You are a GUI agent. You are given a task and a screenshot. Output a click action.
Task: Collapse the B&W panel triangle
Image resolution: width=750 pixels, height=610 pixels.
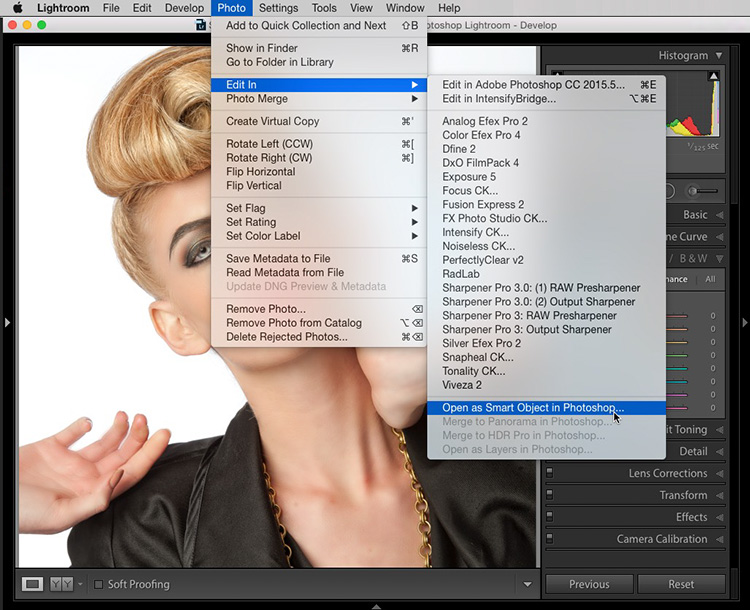pos(719,259)
